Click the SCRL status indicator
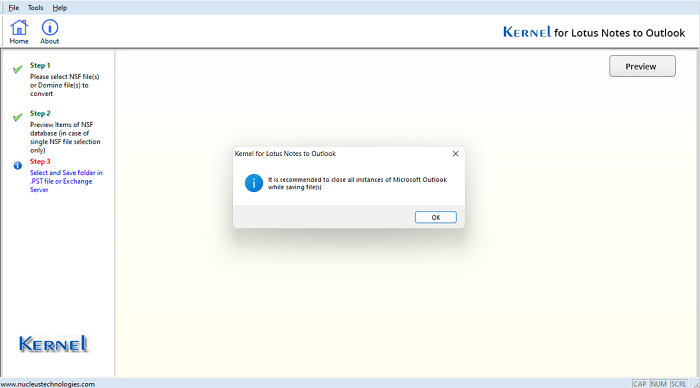Screen dimensions: 700x388 [x=679, y=384]
